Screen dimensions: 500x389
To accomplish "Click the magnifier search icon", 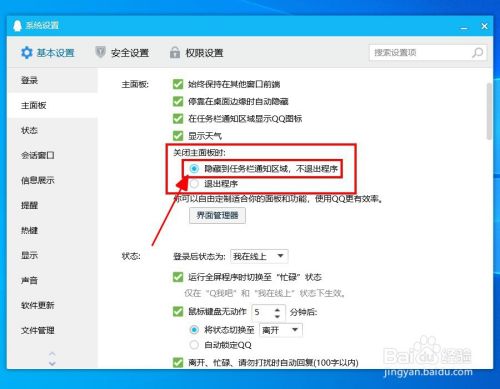I will click(x=477, y=53).
